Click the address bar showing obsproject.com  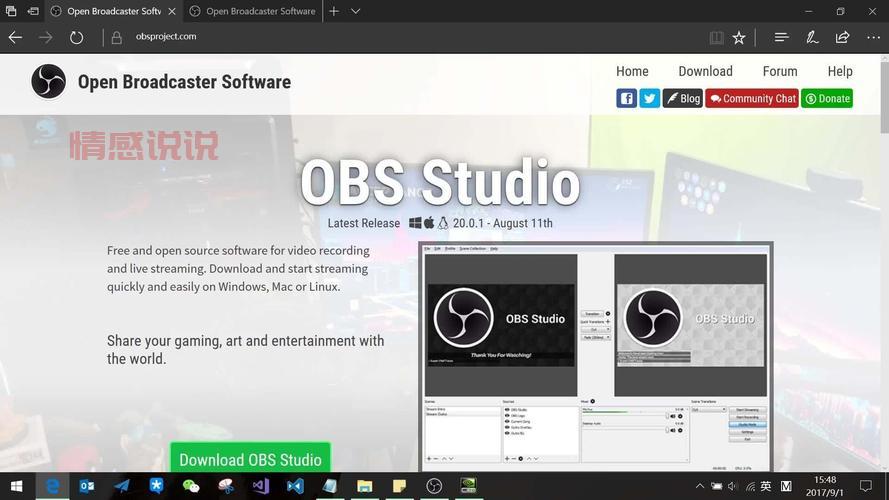400,37
